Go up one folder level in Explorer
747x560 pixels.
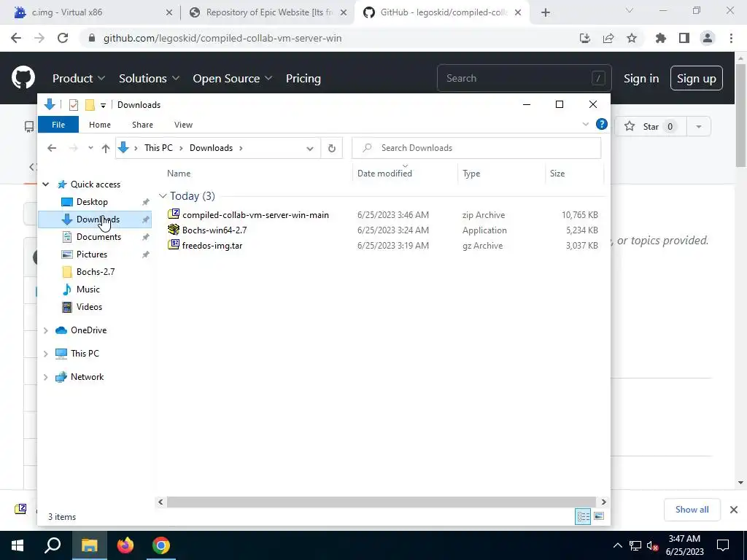pos(106,148)
